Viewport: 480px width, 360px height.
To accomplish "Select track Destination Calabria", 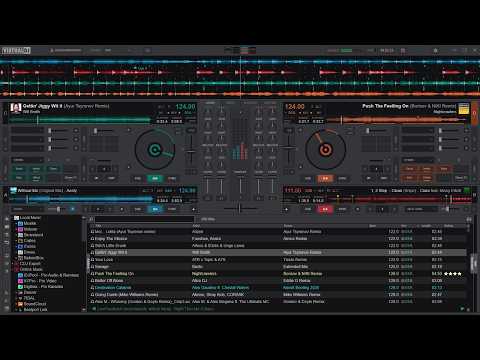I will pyautogui.click(x=278, y=287).
